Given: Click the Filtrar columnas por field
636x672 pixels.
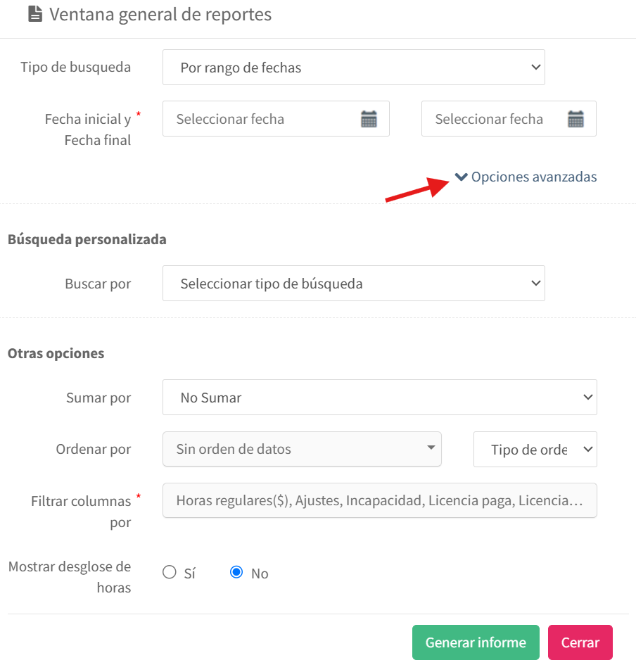Looking at the screenshot, I should click(380, 500).
